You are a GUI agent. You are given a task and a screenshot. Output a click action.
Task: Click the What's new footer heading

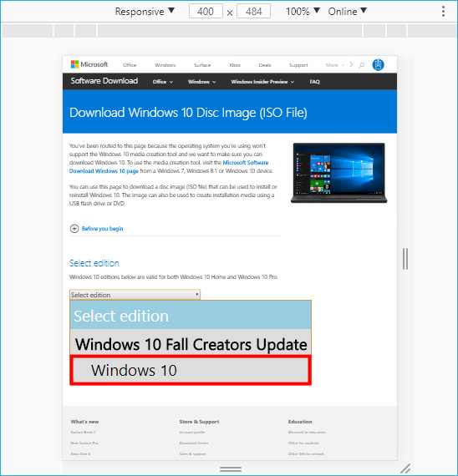point(84,422)
